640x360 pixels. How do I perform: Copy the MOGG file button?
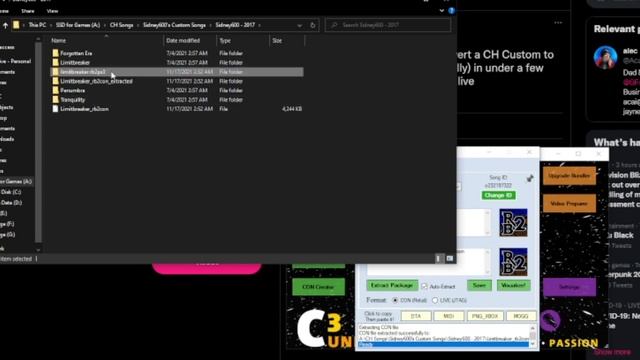pyautogui.click(x=520, y=316)
